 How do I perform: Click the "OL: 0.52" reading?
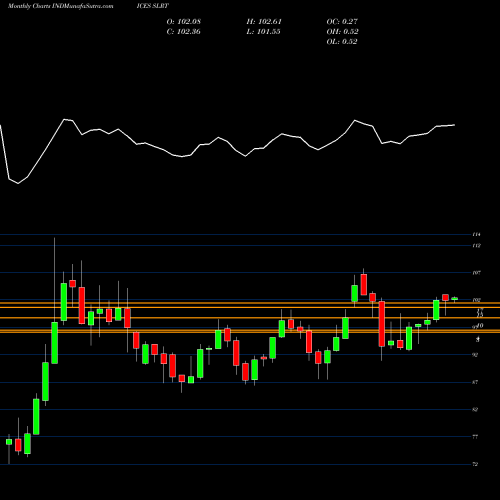[342, 42]
